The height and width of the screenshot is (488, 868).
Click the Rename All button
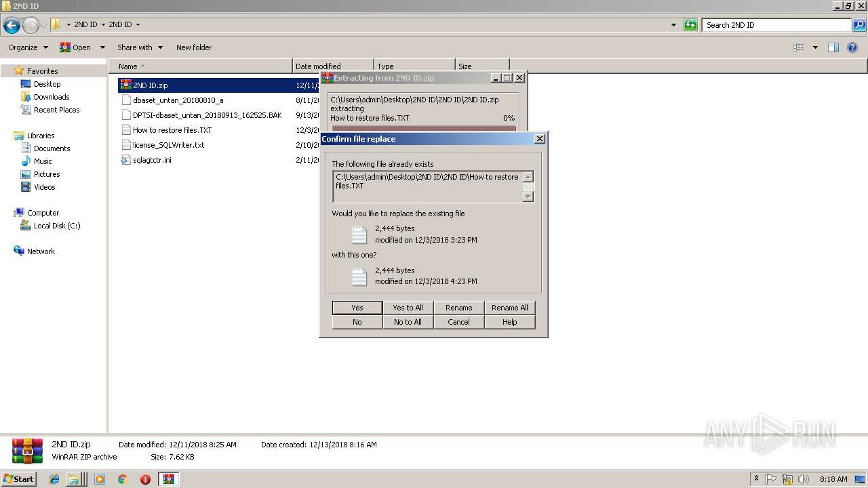tap(510, 308)
